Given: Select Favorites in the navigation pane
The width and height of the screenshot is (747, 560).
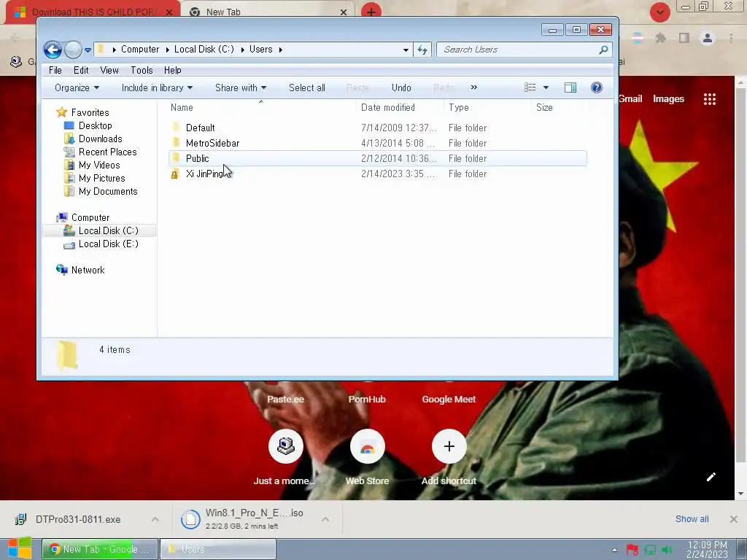Looking at the screenshot, I should (90, 112).
